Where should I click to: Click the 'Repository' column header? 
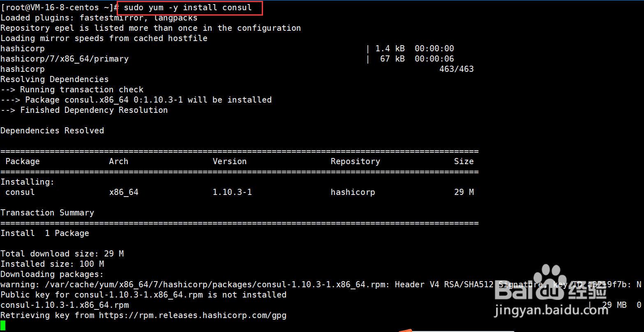[355, 162]
